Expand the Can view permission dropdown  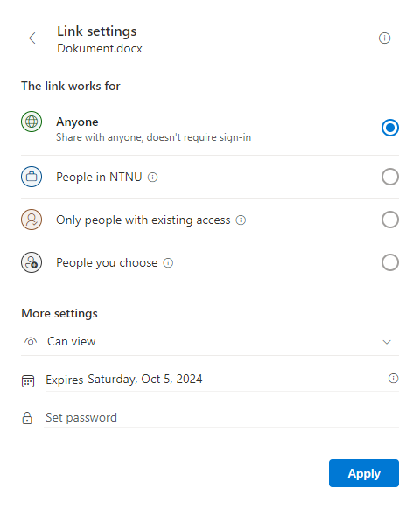(210, 342)
